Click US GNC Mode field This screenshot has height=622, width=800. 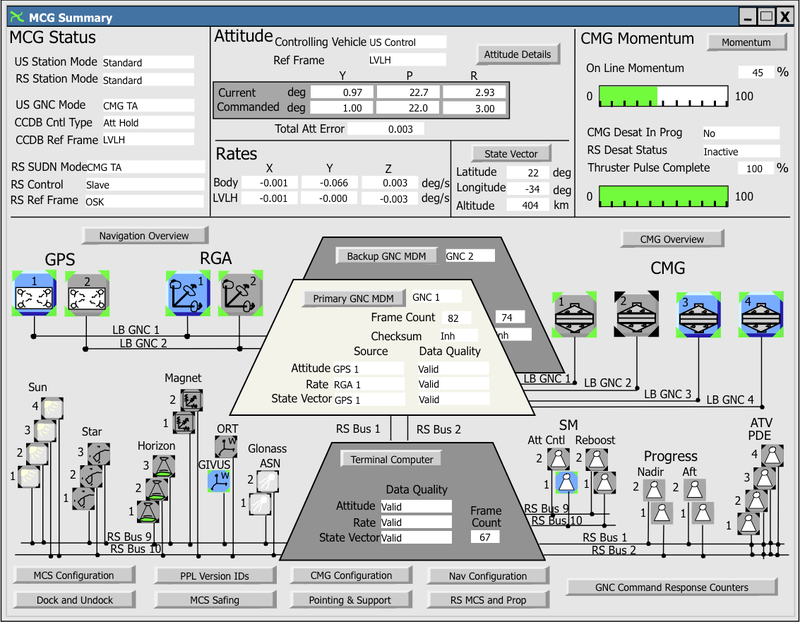click(148, 106)
